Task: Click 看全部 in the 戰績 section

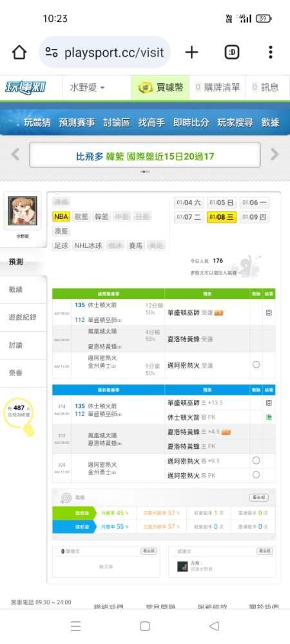Action: tap(259, 497)
